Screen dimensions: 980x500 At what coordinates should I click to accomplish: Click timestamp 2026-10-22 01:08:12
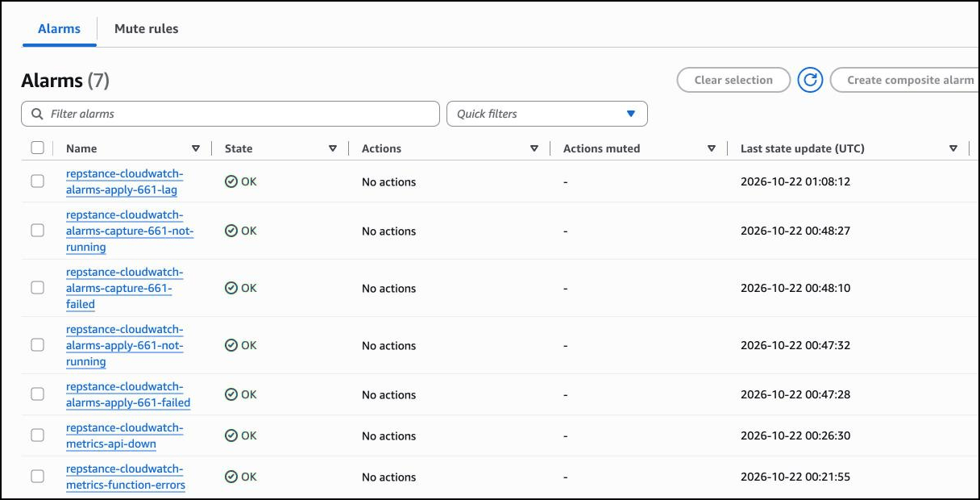[x=795, y=181]
